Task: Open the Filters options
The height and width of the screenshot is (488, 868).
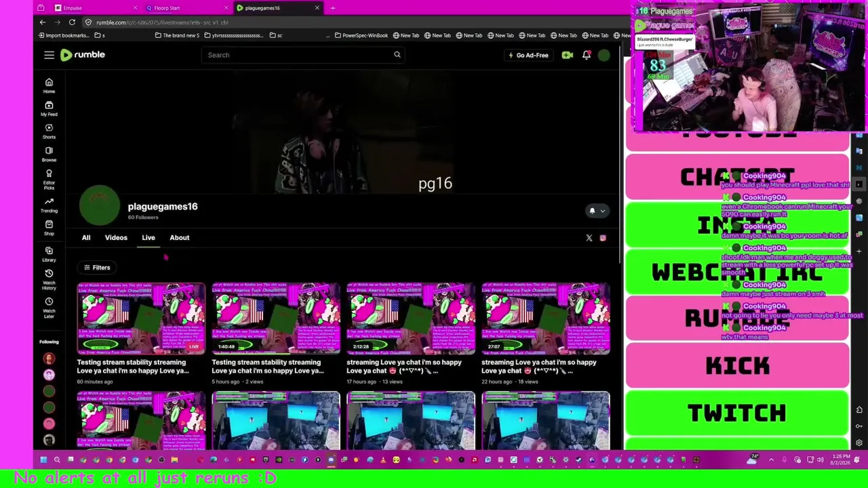Action: coord(97,268)
